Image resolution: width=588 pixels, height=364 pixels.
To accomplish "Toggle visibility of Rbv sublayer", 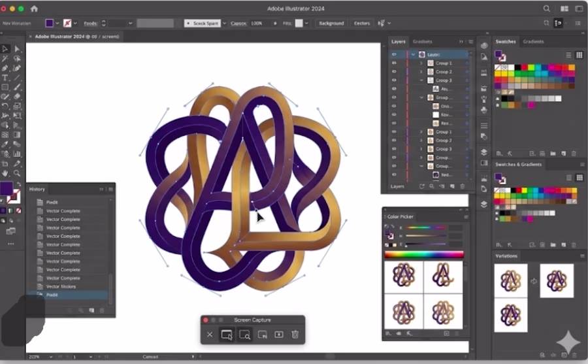I will (394, 114).
